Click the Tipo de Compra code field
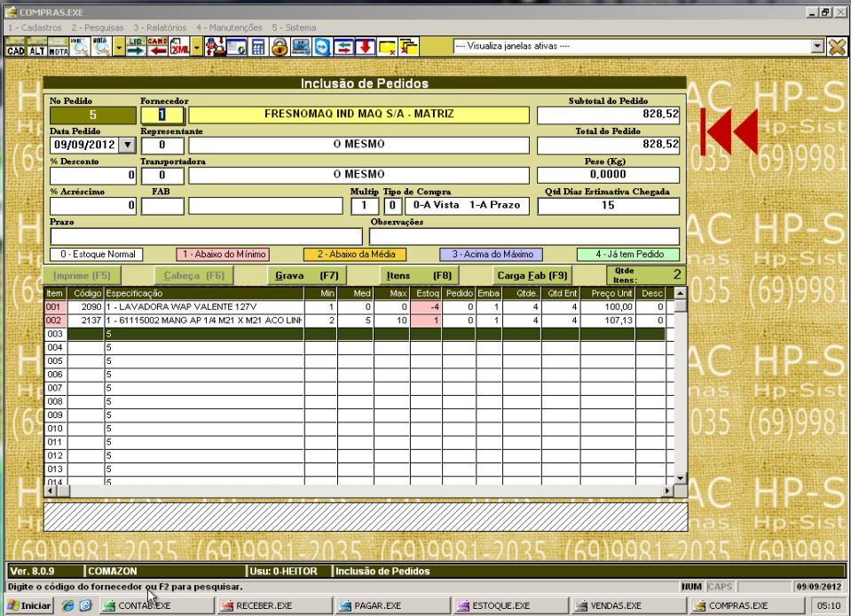 [x=392, y=206]
